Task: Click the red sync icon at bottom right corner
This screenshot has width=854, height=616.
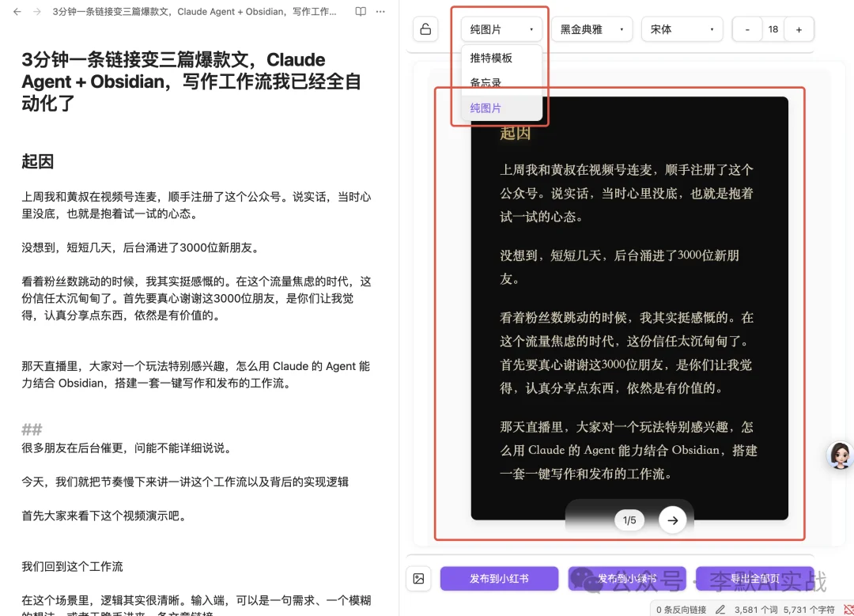Action: [848, 608]
